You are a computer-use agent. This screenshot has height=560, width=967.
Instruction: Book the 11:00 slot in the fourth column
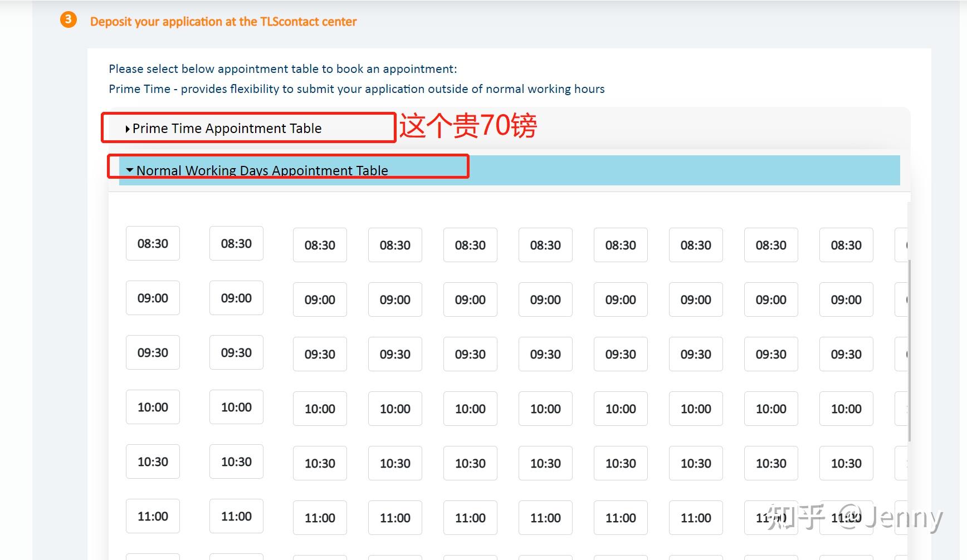tap(395, 518)
